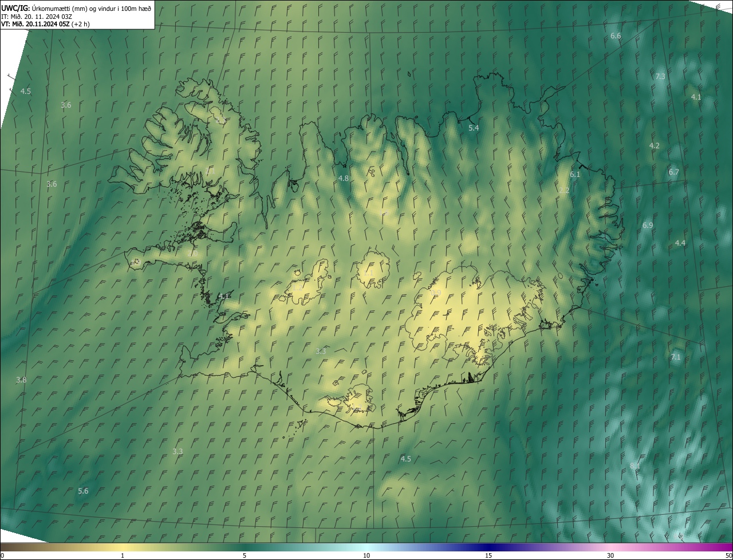The width and height of the screenshot is (733, 560).
Task: Click the colour scale tick label 50
Action: [728, 555]
